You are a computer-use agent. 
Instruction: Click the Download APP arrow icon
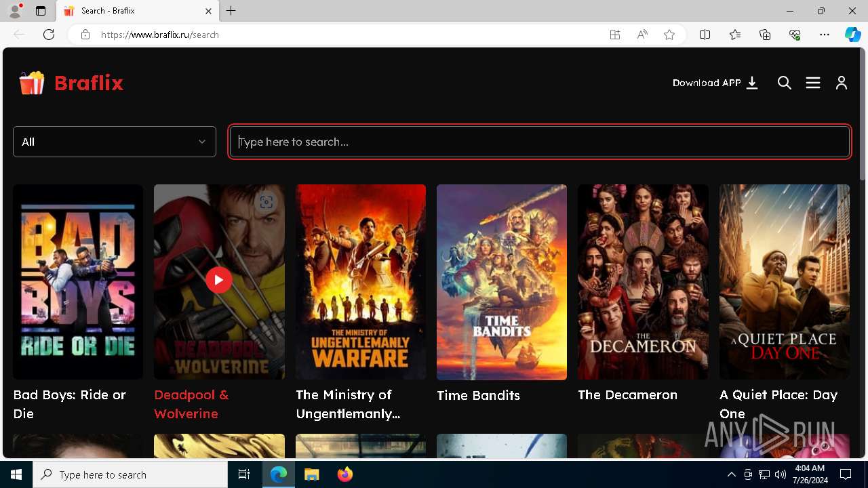point(752,83)
